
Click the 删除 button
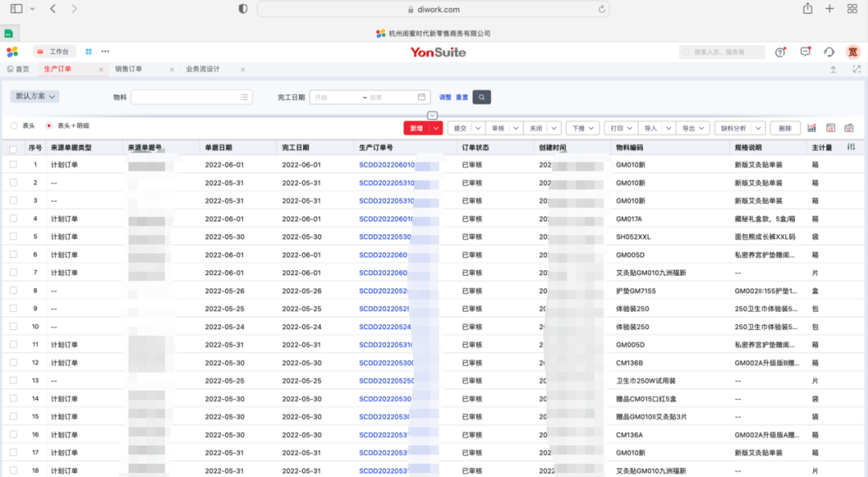(785, 128)
